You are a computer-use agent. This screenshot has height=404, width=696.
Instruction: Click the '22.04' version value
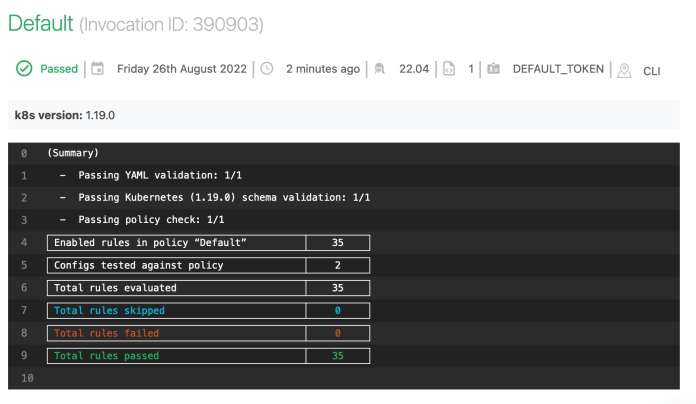[414, 69]
